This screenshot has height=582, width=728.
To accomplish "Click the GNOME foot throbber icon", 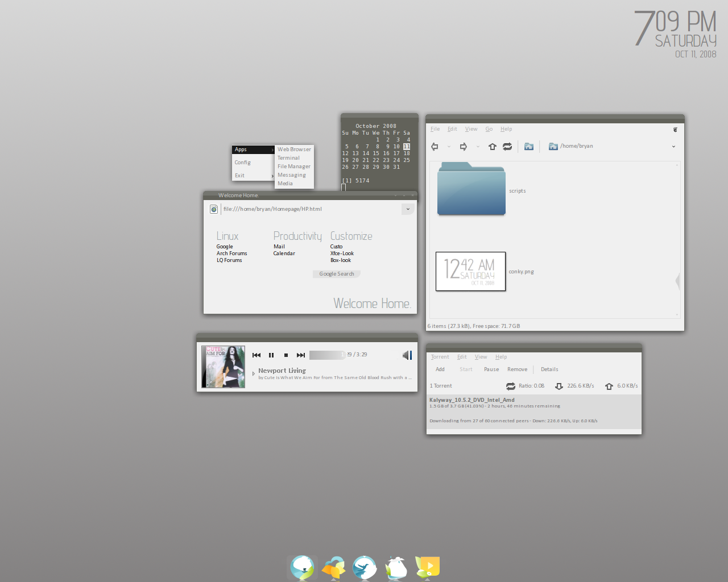I will tap(675, 130).
